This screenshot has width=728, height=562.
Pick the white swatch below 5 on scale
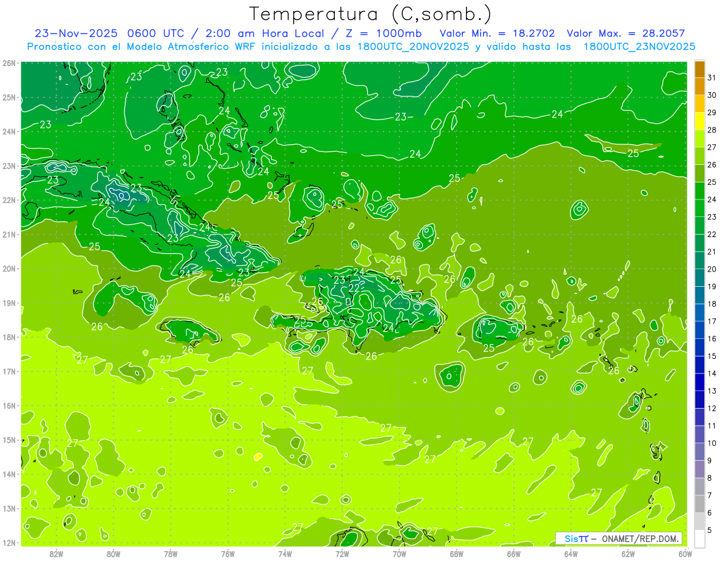click(x=699, y=539)
